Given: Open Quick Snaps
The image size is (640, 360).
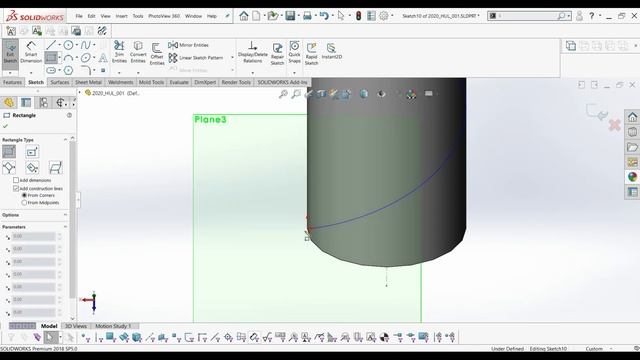Looking at the screenshot, I should coord(294,52).
